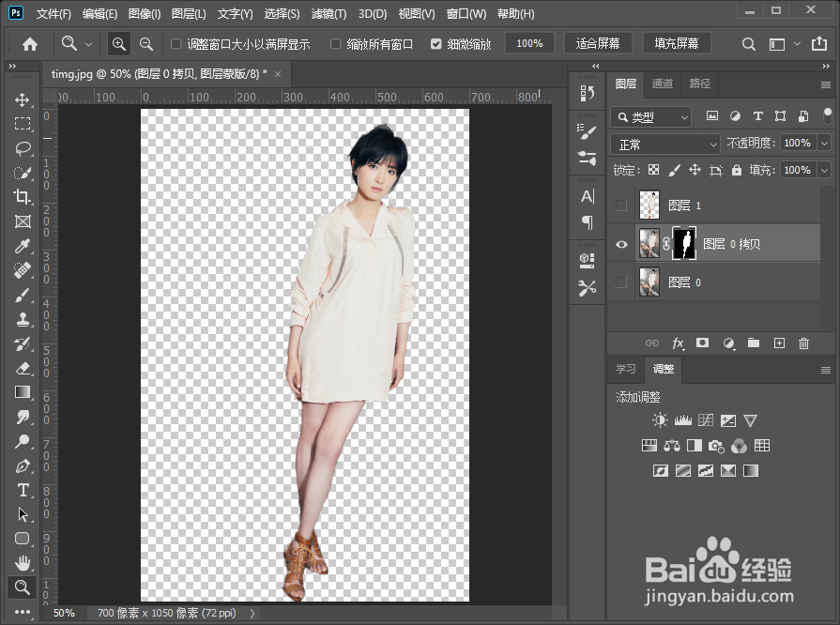This screenshot has height=625, width=840.
Task: Open the blend mode 正常 dropdown
Action: coord(664,145)
